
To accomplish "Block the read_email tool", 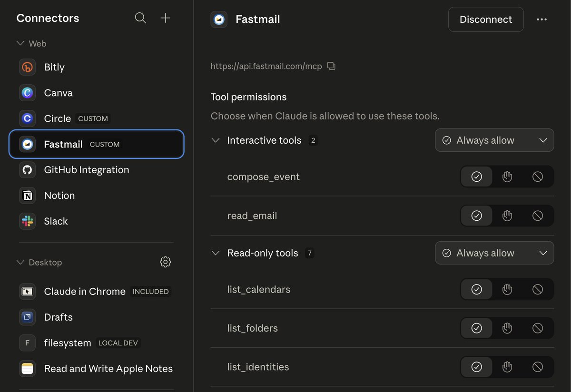I will (538, 216).
